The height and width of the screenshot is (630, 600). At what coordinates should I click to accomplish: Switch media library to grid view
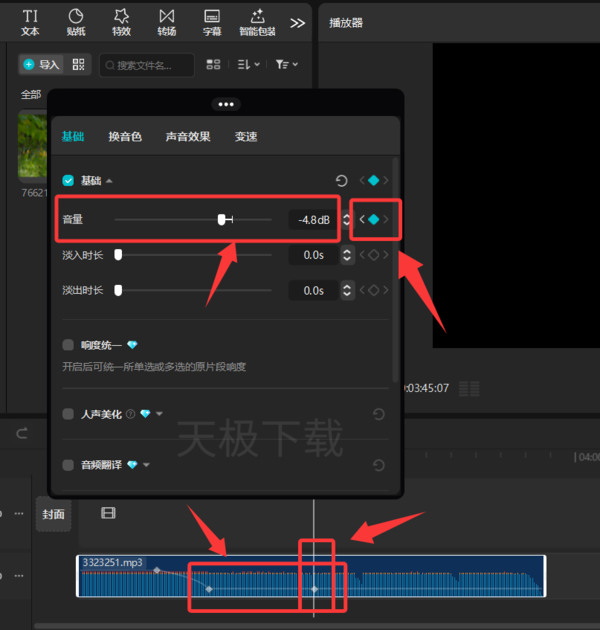click(213, 64)
